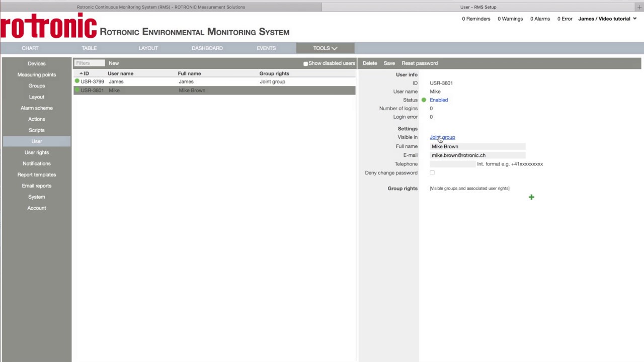Open Layout in the sidebar
Screen dimensions: 644x362
37,97
